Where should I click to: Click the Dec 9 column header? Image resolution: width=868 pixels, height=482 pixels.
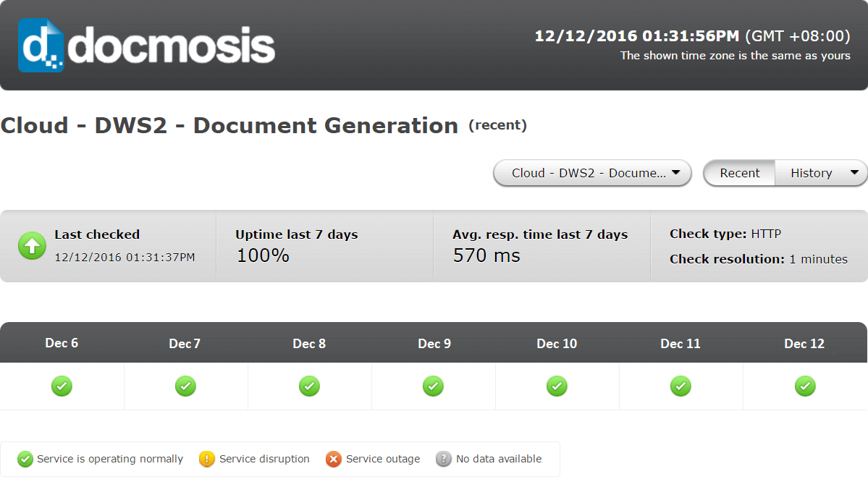(434, 344)
